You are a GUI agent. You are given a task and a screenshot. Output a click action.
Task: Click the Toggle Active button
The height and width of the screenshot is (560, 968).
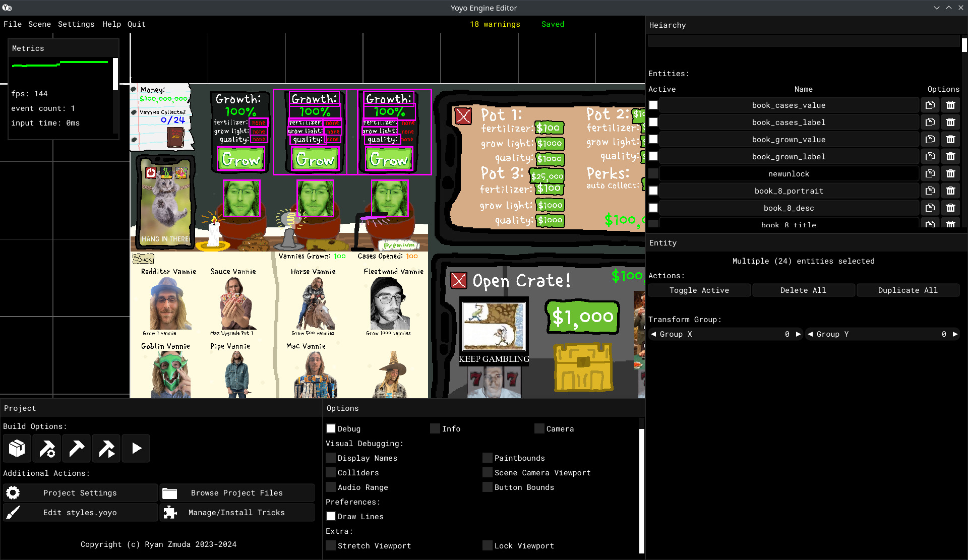click(x=699, y=290)
